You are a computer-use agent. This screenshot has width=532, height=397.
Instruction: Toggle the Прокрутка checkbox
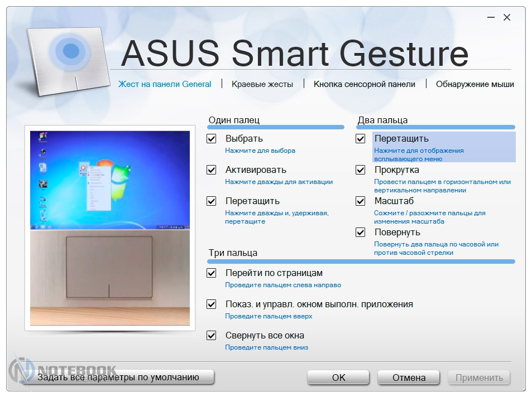tap(361, 170)
